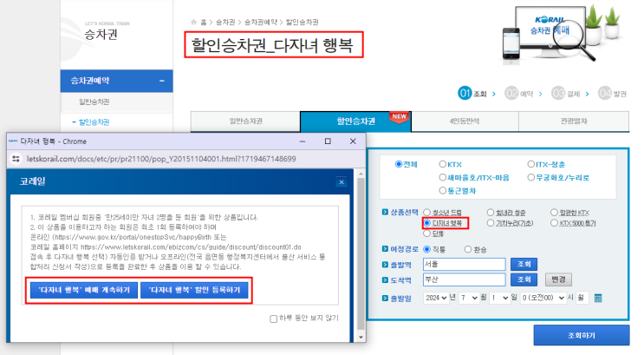644x355 pixels.
Task: Click popup vertical scrollbar up arrow
Action: [x=361, y=174]
